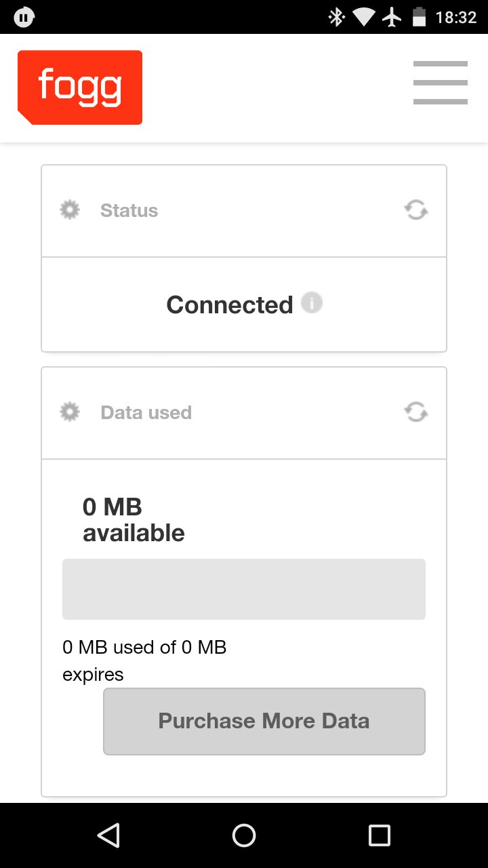This screenshot has width=488, height=868.
Task: Tap the 0 MB available text
Action: pyautogui.click(x=134, y=520)
